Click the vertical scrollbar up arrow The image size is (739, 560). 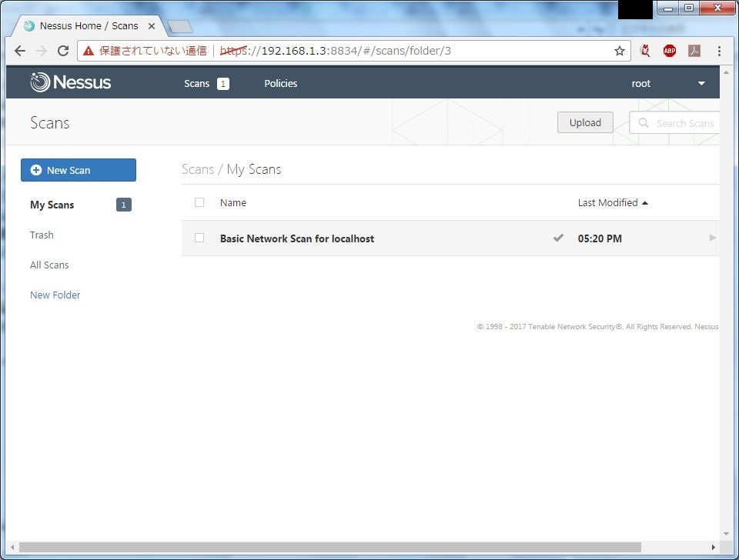pos(726,72)
